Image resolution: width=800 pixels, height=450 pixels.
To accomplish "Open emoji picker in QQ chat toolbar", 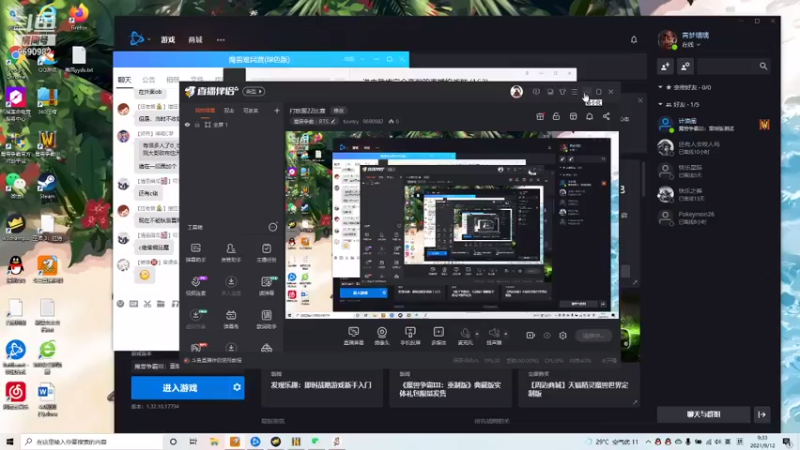I will click(120, 304).
